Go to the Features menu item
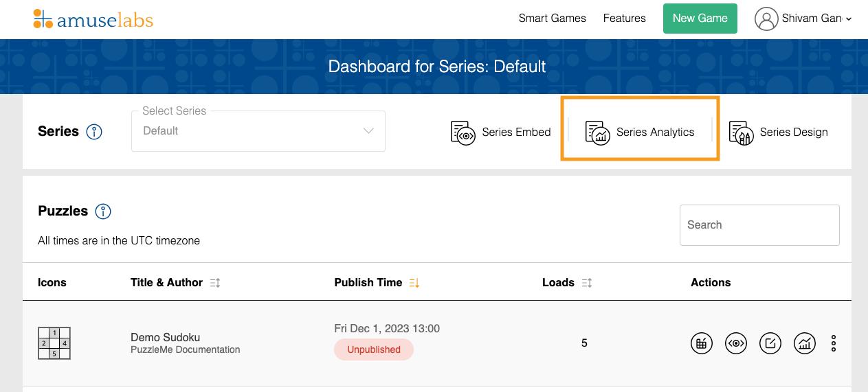The width and height of the screenshot is (868, 392). (x=625, y=19)
